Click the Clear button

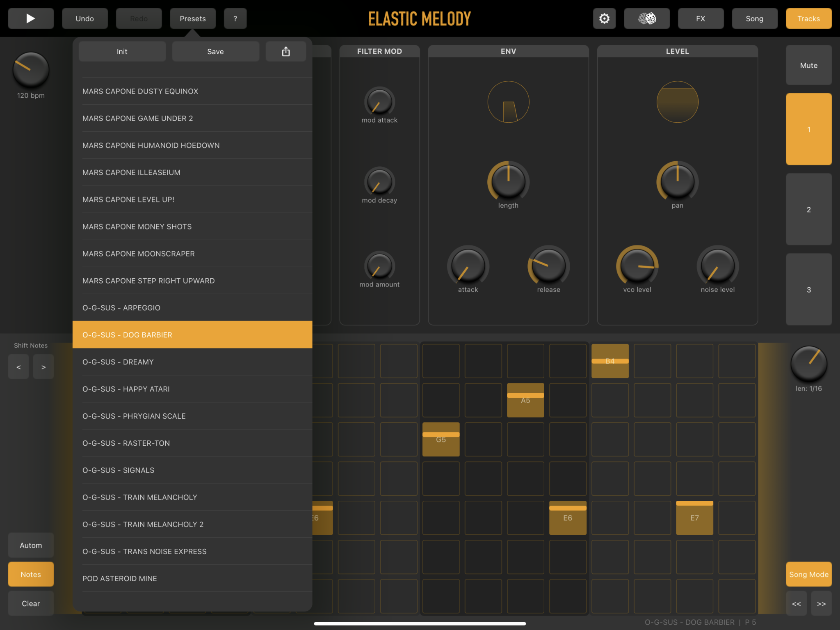[31, 603]
